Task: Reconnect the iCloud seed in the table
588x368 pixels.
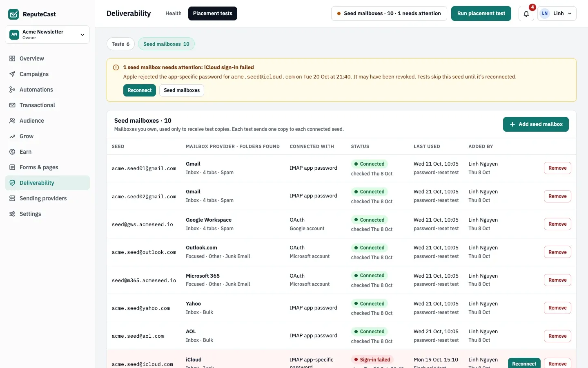Action: (x=524, y=364)
